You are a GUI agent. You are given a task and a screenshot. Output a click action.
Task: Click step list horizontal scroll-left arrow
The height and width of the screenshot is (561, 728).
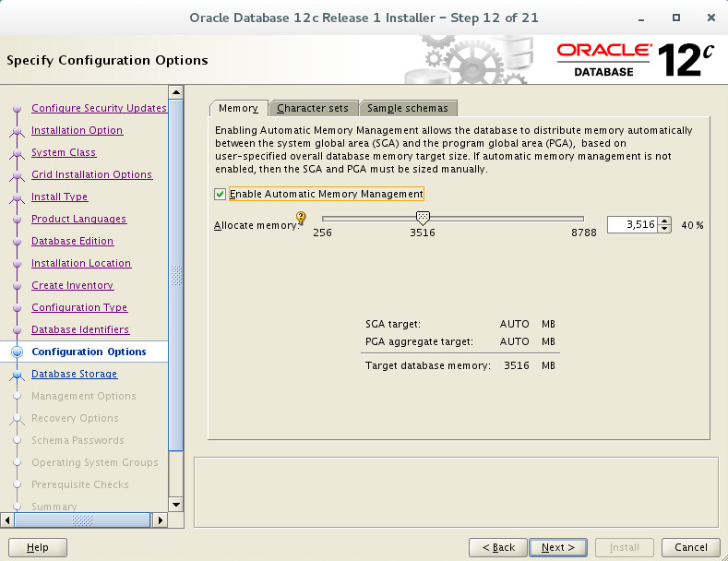point(7,520)
